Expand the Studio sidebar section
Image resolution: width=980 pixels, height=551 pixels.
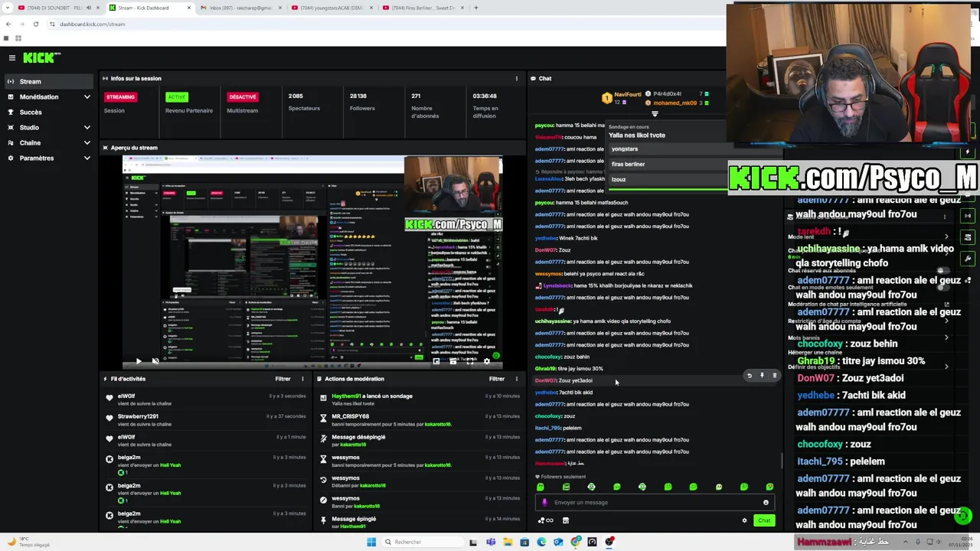[x=49, y=128]
